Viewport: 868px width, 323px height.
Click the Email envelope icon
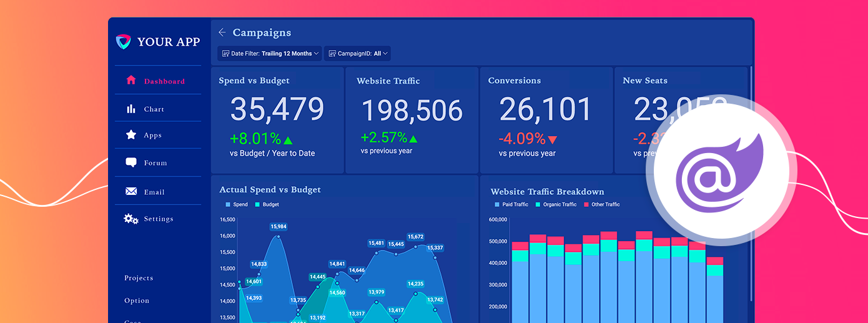[x=131, y=192]
